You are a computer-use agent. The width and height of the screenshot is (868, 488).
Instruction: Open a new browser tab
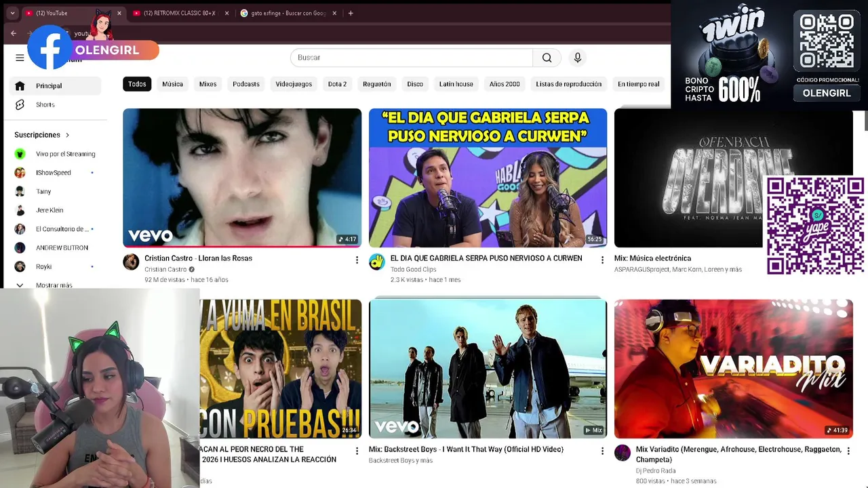pos(351,13)
